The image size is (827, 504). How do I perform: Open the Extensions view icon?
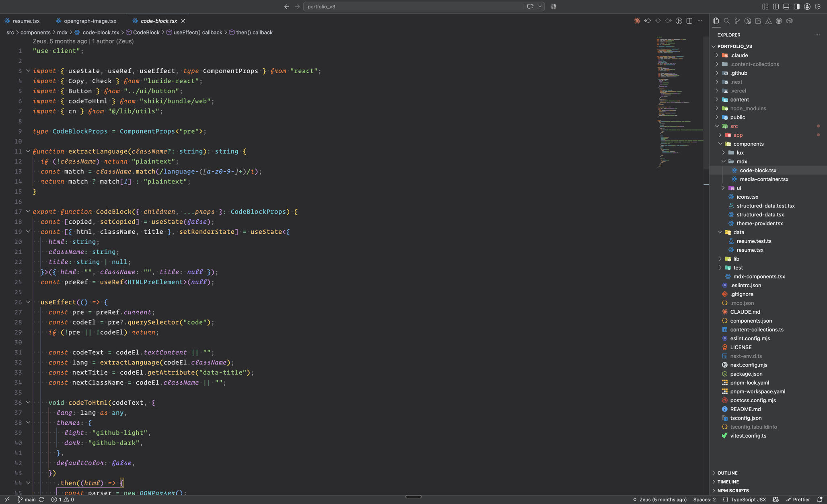[758, 21]
